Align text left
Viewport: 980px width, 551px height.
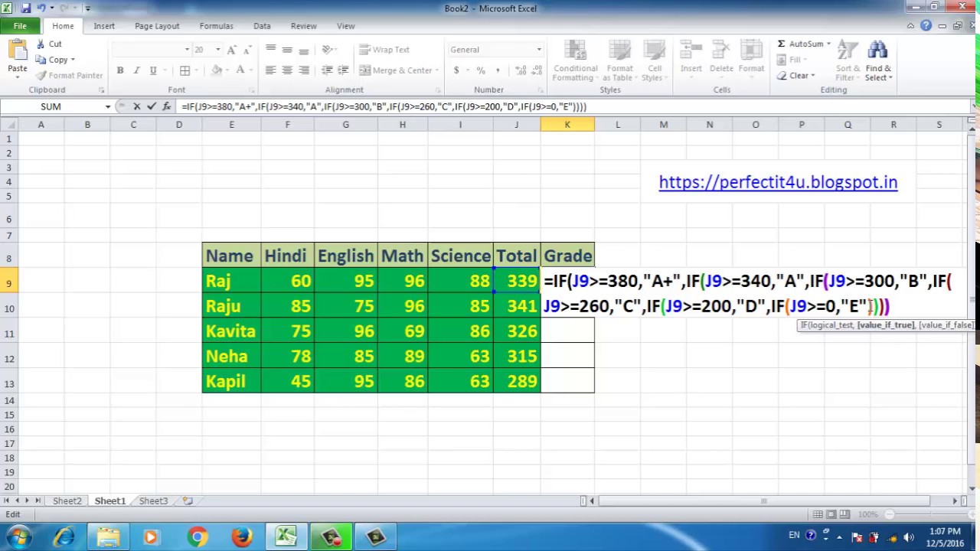[270, 70]
